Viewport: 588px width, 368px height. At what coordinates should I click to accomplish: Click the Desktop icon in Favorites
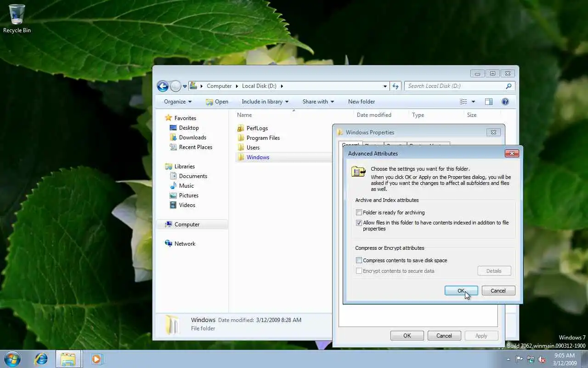point(173,128)
